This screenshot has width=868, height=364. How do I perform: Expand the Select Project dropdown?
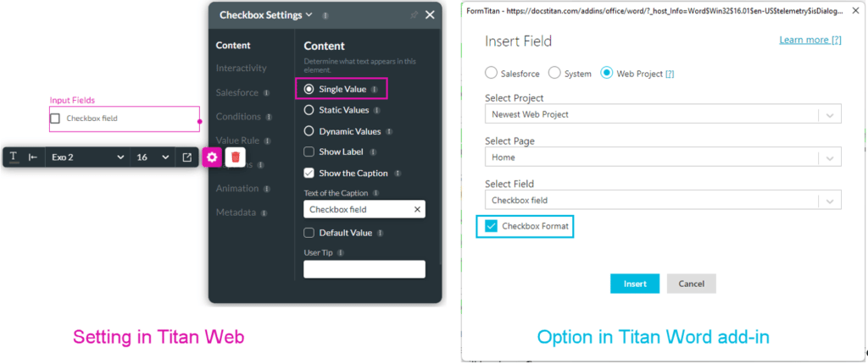[830, 114]
